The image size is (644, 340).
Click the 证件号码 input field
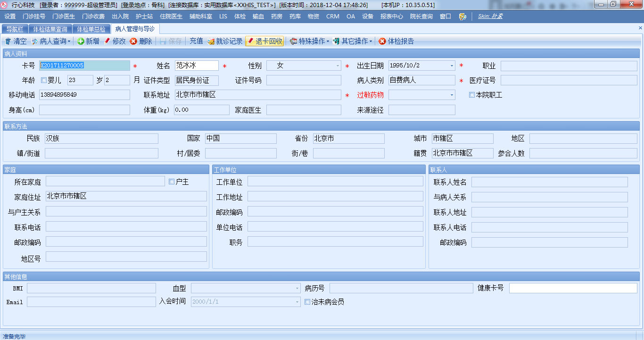(x=304, y=80)
